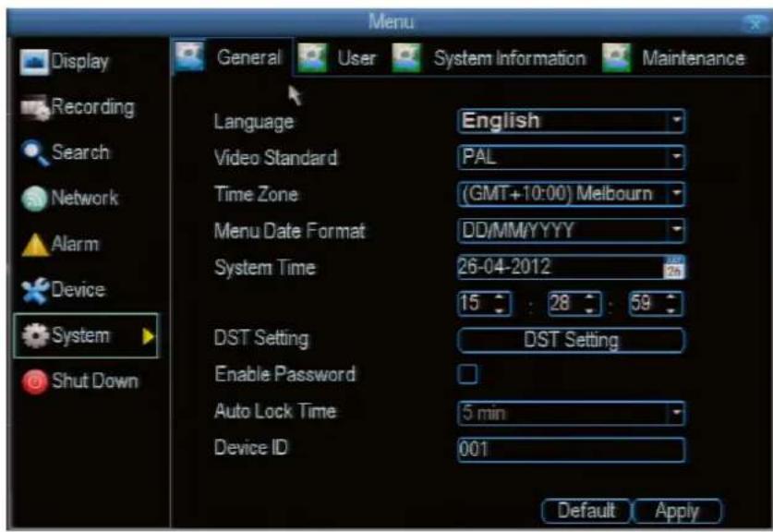Select Device in the sidebar menu
773x532 pixels.
click(x=64, y=290)
